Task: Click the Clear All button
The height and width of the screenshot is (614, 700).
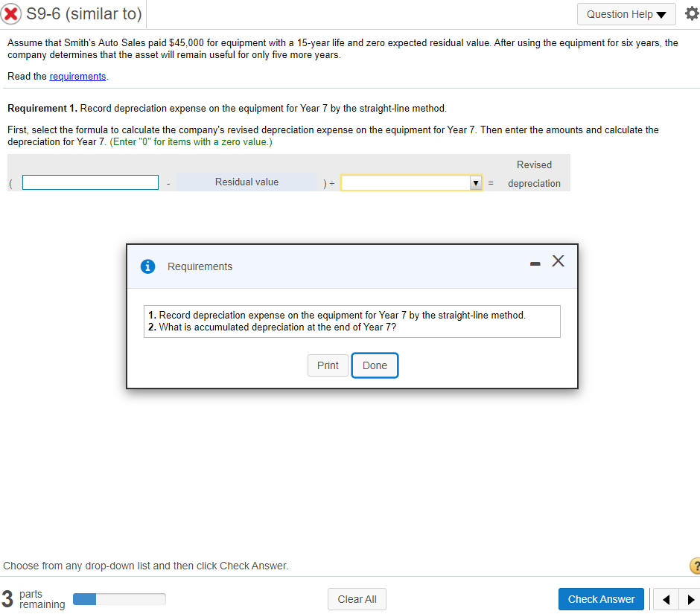Action: [x=357, y=599]
